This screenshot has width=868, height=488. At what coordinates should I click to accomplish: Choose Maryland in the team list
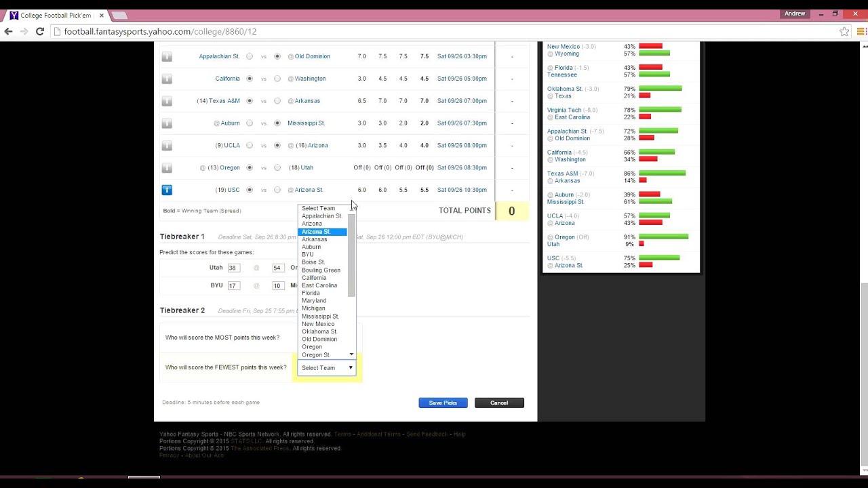[x=322, y=301]
